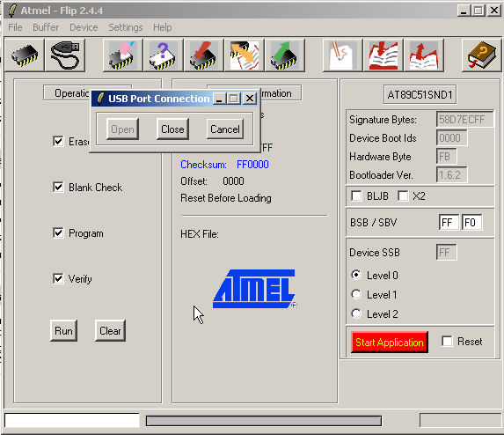This screenshot has width=504, height=435.
Task: Click the Device Boot Ids field 0000
Action: (451, 138)
